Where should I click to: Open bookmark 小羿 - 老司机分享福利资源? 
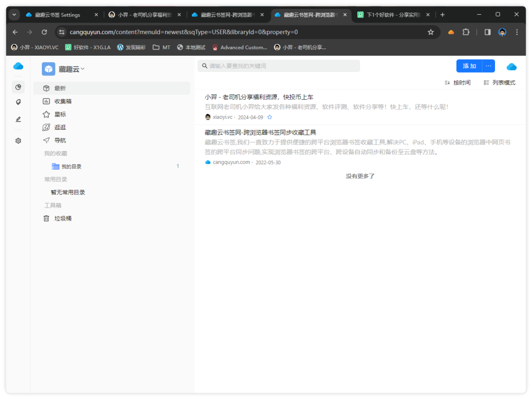coord(259,97)
